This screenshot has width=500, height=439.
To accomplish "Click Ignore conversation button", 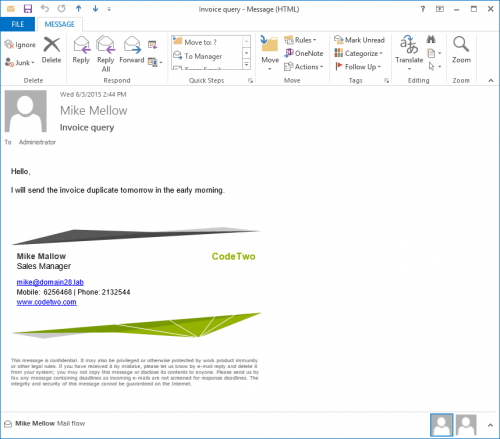I will (x=20, y=45).
